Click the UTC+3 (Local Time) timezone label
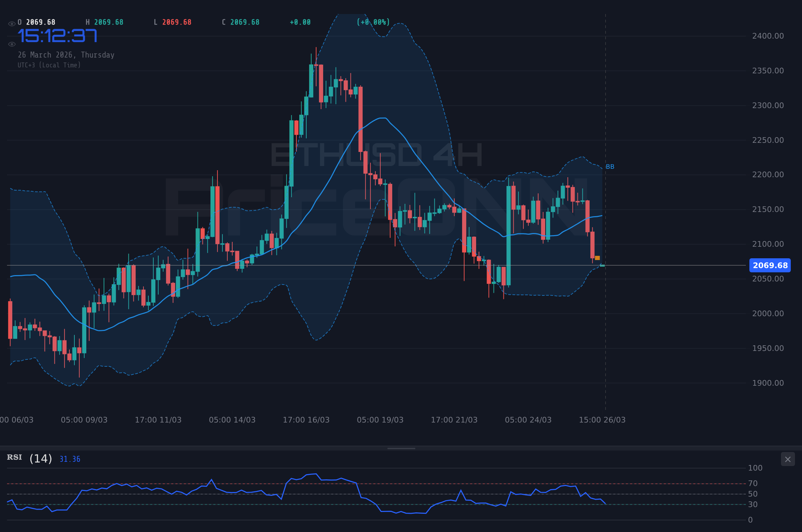 49,65
